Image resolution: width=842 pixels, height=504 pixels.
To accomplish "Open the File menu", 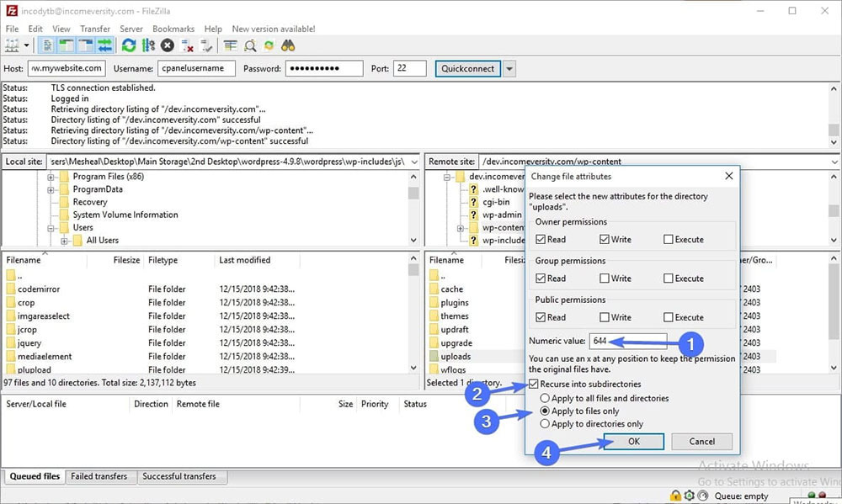I will coord(12,29).
